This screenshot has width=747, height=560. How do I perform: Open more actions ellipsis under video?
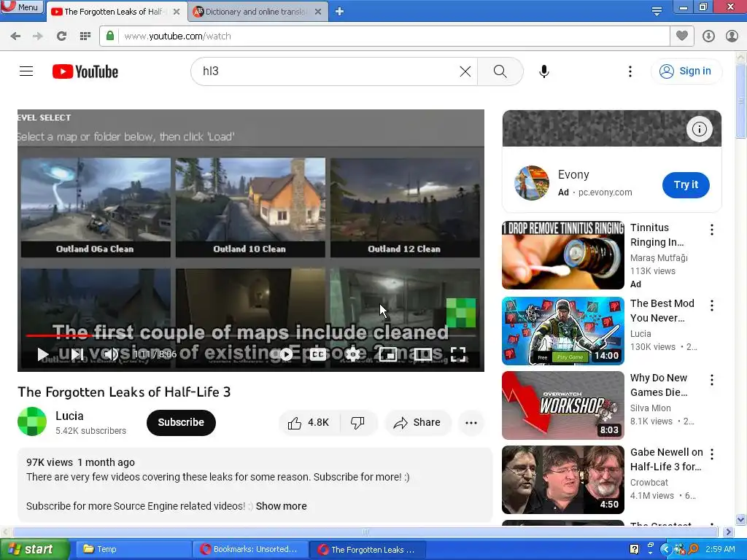(x=471, y=422)
